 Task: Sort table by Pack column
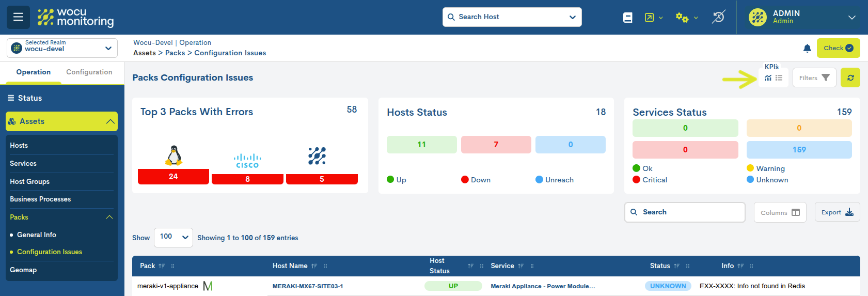click(x=162, y=266)
